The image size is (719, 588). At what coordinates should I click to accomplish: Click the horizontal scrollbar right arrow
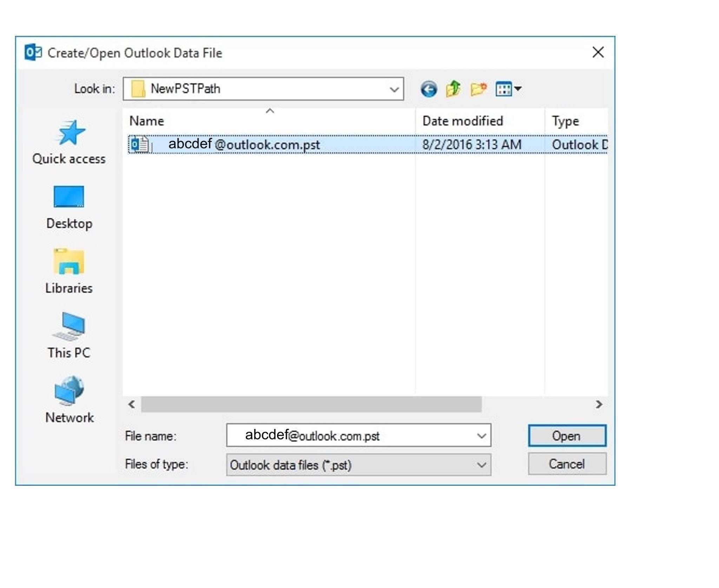point(599,404)
